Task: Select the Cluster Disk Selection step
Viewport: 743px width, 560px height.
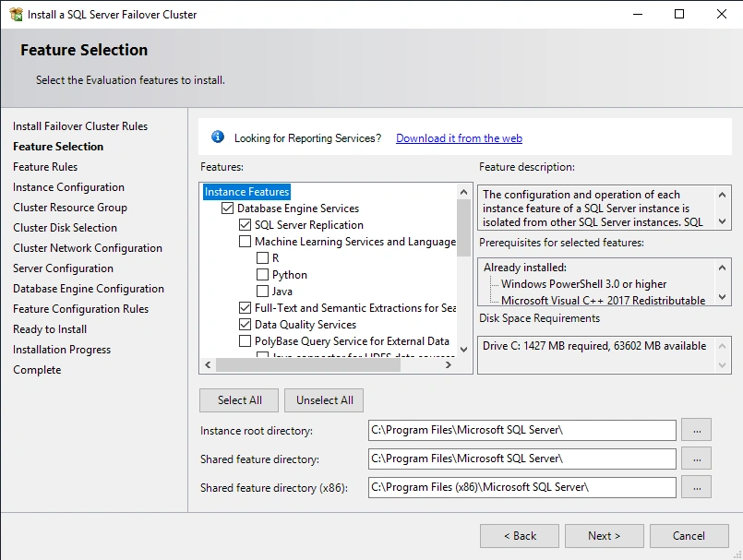Action: tap(65, 227)
